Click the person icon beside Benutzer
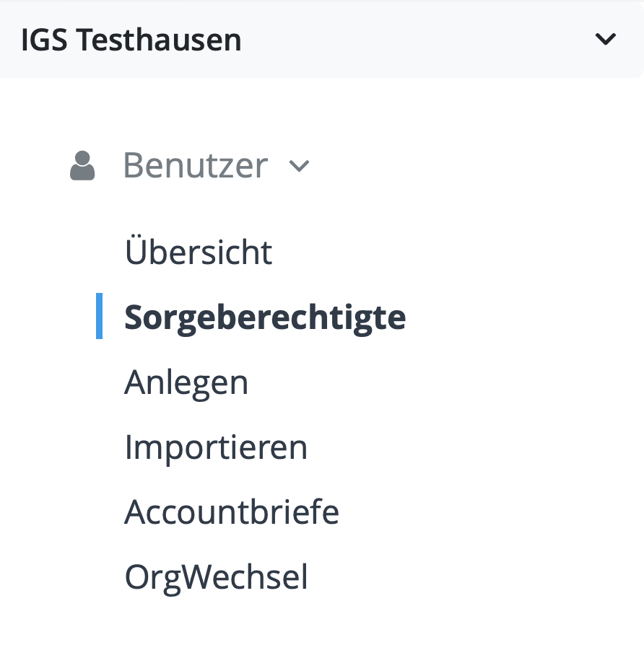Image resolution: width=644 pixels, height=658 pixels. [82, 166]
